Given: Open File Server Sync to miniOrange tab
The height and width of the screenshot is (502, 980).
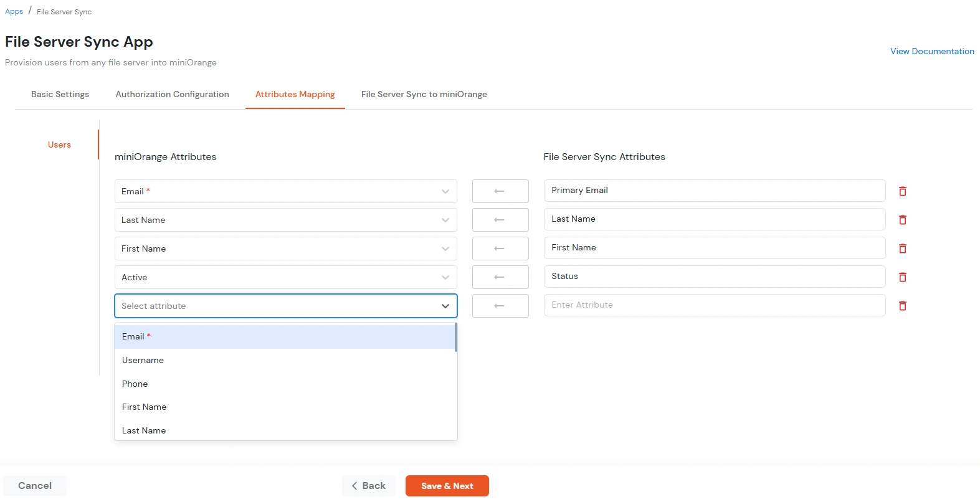Looking at the screenshot, I should pyautogui.click(x=424, y=94).
